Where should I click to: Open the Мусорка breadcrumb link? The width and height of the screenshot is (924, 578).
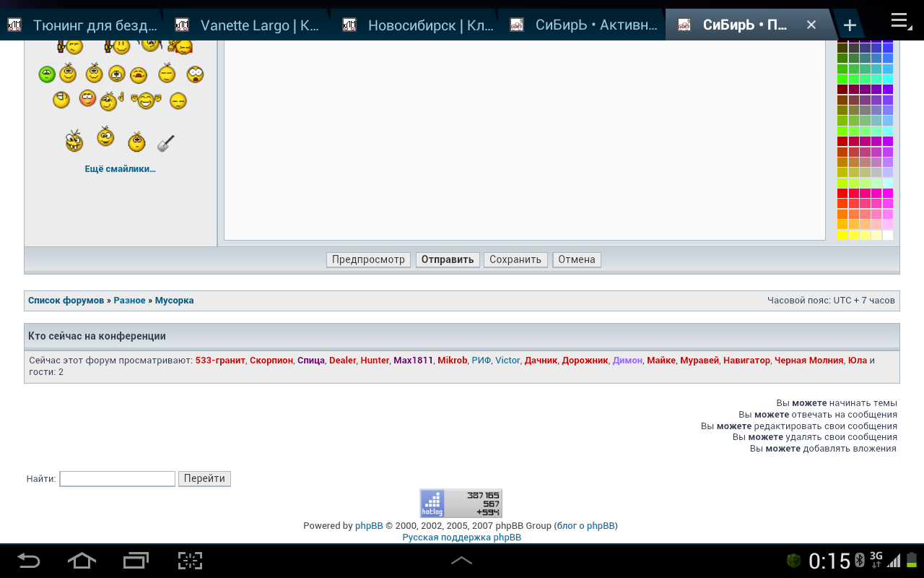coord(174,301)
